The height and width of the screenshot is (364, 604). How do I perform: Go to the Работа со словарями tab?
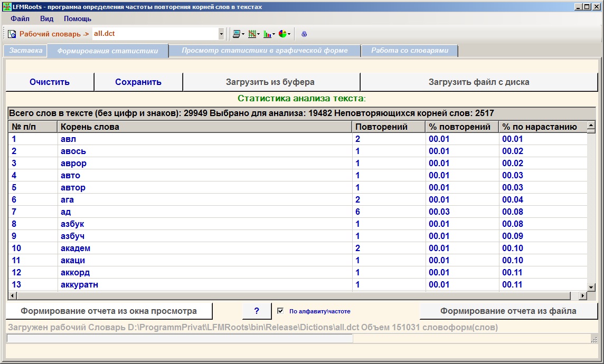pos(410,51)
